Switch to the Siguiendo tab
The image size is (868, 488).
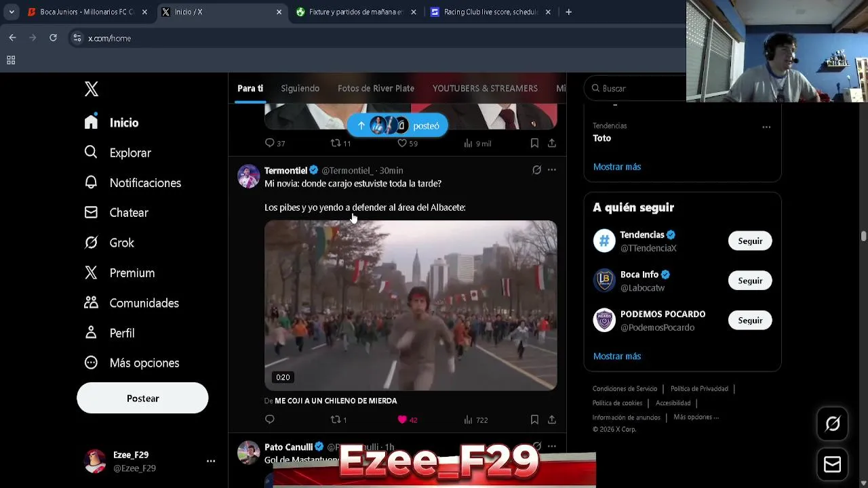tap(300, 88)
